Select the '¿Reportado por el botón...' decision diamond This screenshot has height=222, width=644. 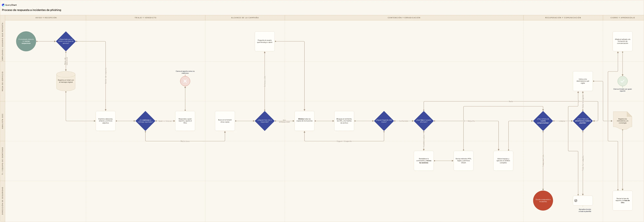click(66, 41)
